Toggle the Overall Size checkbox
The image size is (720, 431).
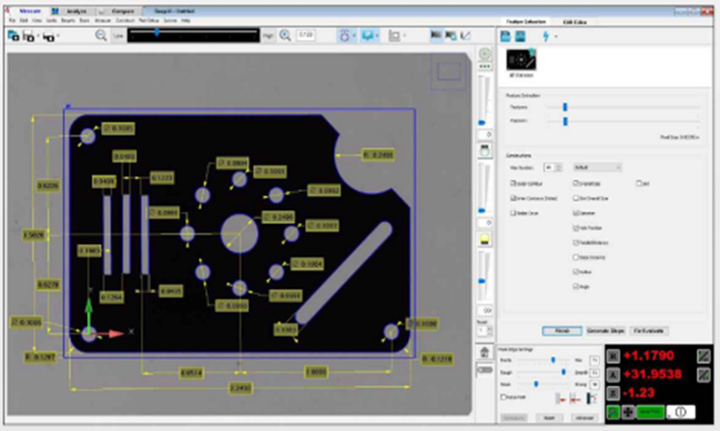pos(575,183)
